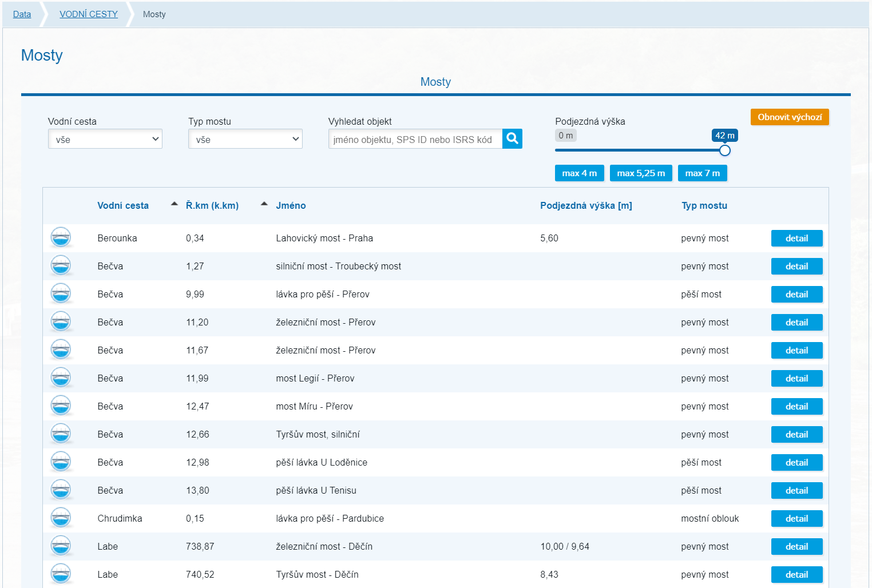The height and width of the screenshot is (588, 872).
Task: Select the max 7 m height filter
Action: (702, 173)
